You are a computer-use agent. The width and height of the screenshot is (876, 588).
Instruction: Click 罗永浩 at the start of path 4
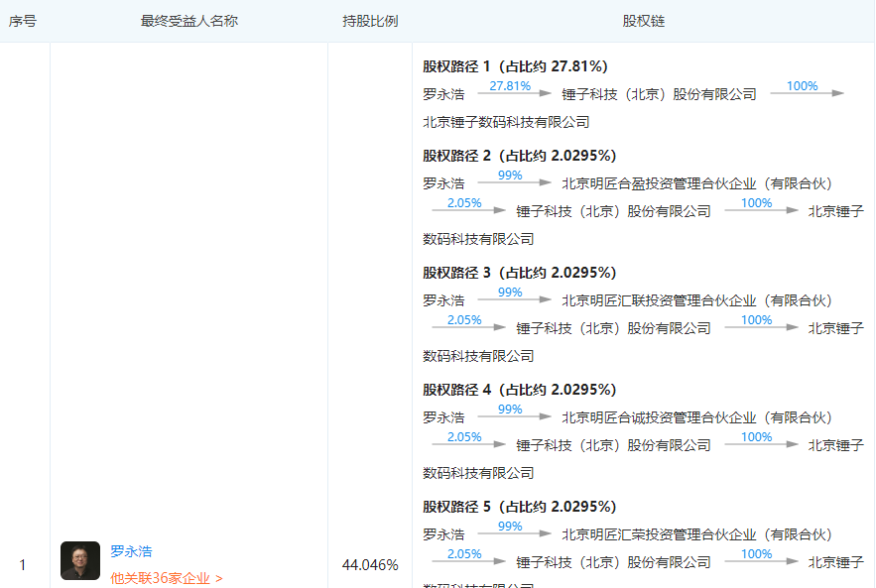[443, 417]
